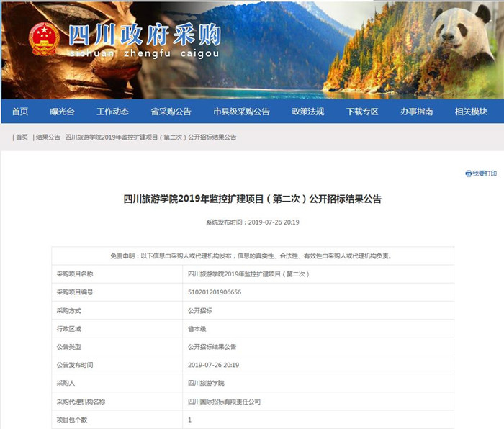The image size is (504, 429).
Task: Click the 四川政府采购 site title banner
Action: 145,35
